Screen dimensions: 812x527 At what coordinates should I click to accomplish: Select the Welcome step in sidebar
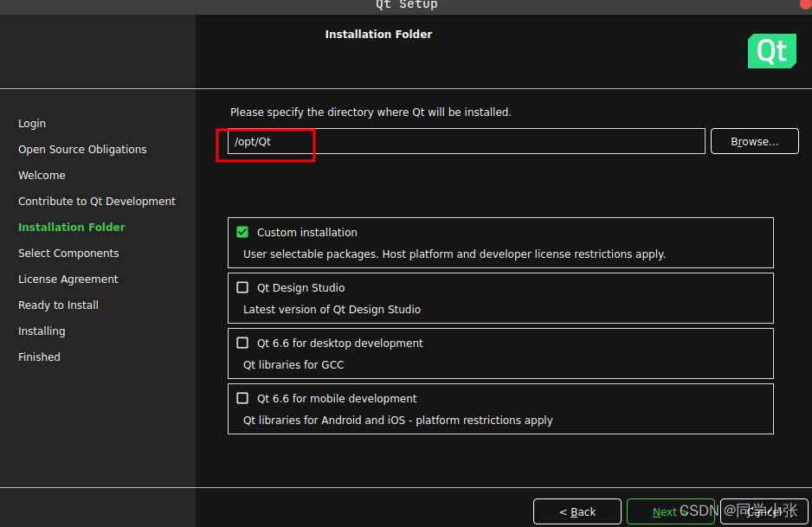(42, 175)
